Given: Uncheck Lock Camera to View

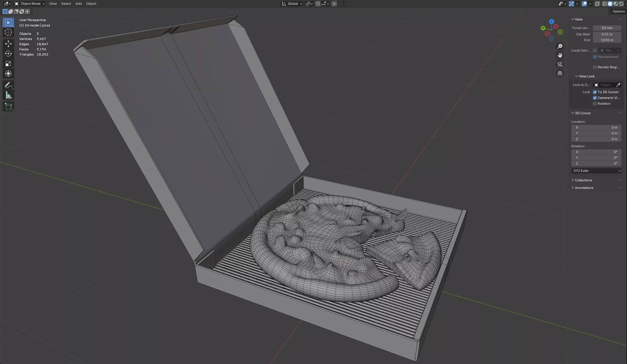Looking at the screenshot, I should [595, 98].
